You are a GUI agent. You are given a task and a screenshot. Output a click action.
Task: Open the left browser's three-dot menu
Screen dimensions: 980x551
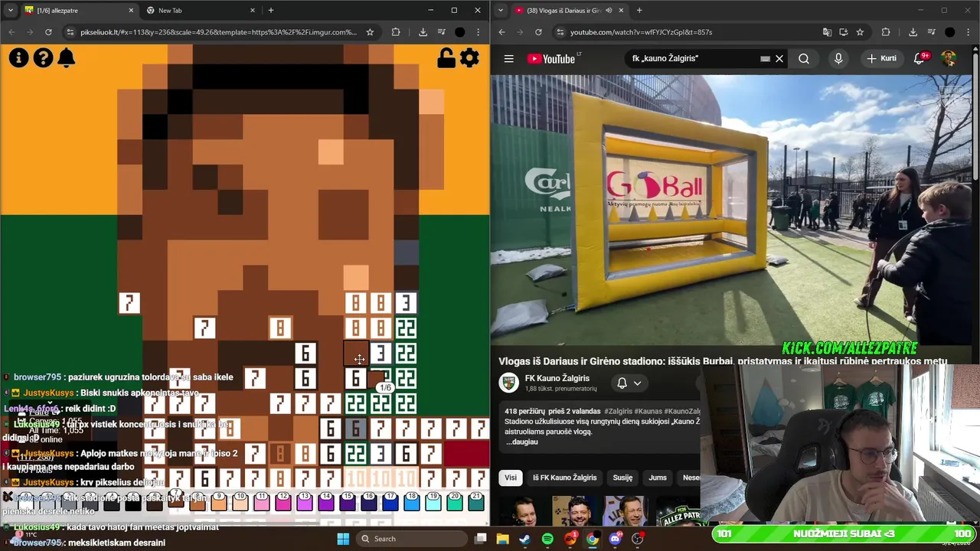tap(479, 32)
